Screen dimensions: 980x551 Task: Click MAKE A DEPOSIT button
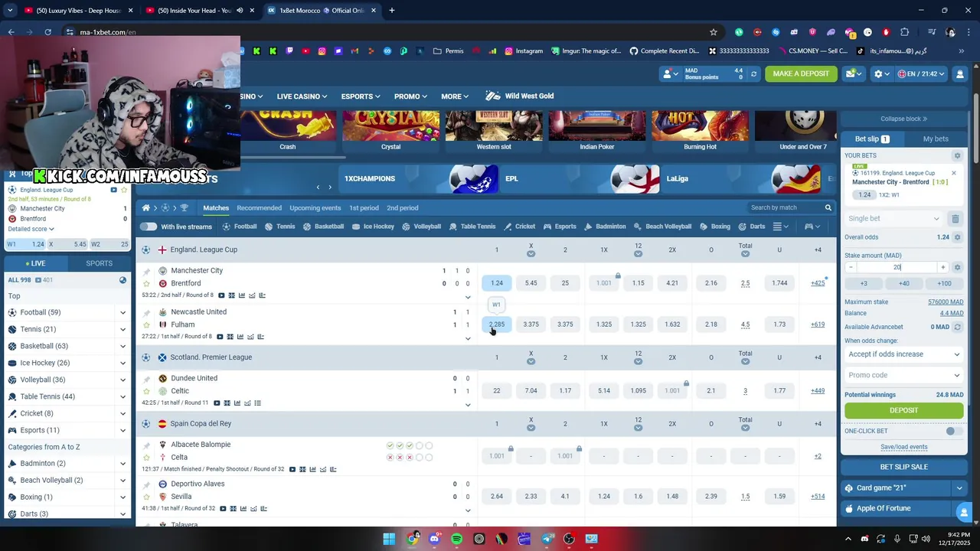801,73
